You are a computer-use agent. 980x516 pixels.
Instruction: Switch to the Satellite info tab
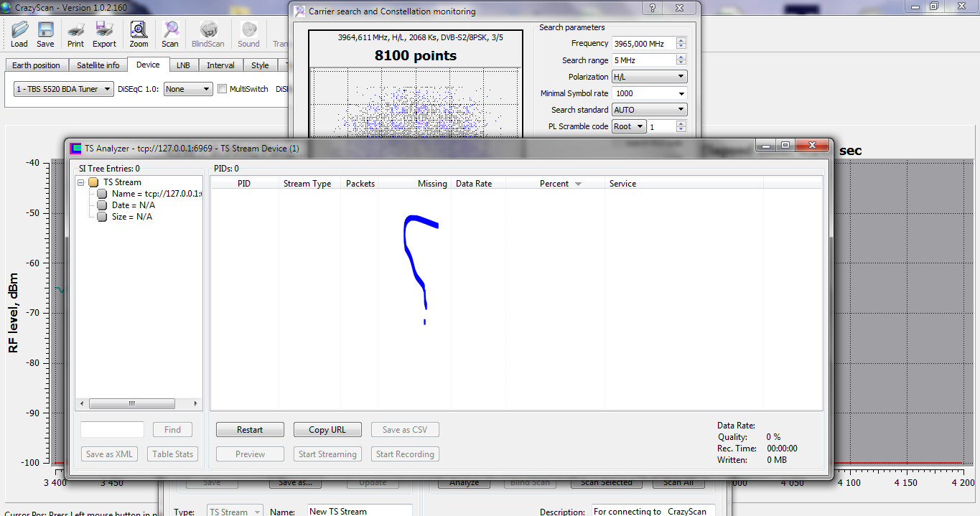pyautogui.click(x=98, y=65)
